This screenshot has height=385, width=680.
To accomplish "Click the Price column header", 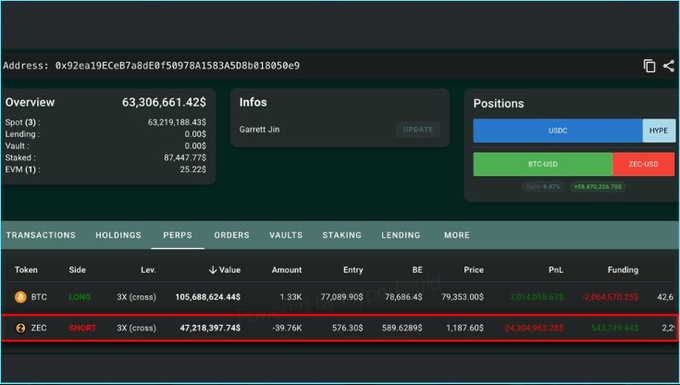I will (474, 270).
